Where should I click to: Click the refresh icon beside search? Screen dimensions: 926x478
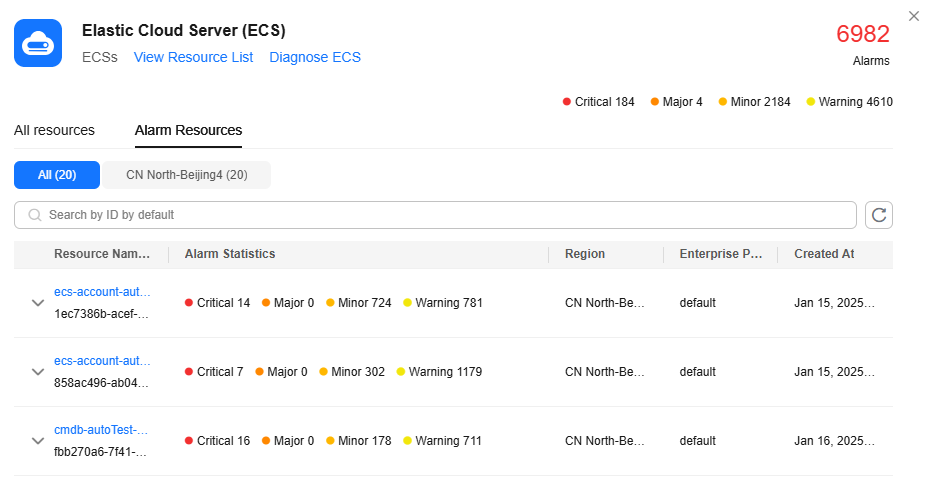click(879, 215)
